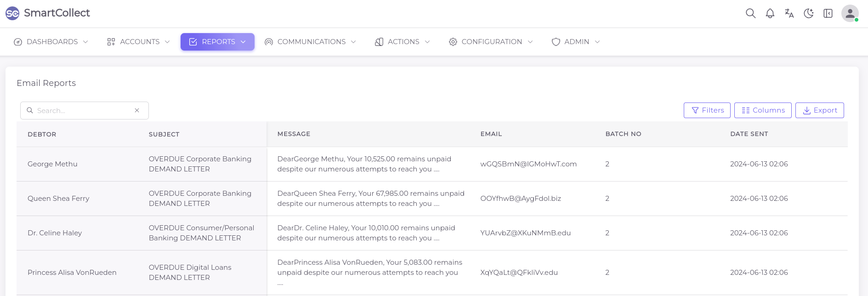Click the SmartCollect logo
The width and height of the screenshot is (868, 296).
click(x=12, y=13)
